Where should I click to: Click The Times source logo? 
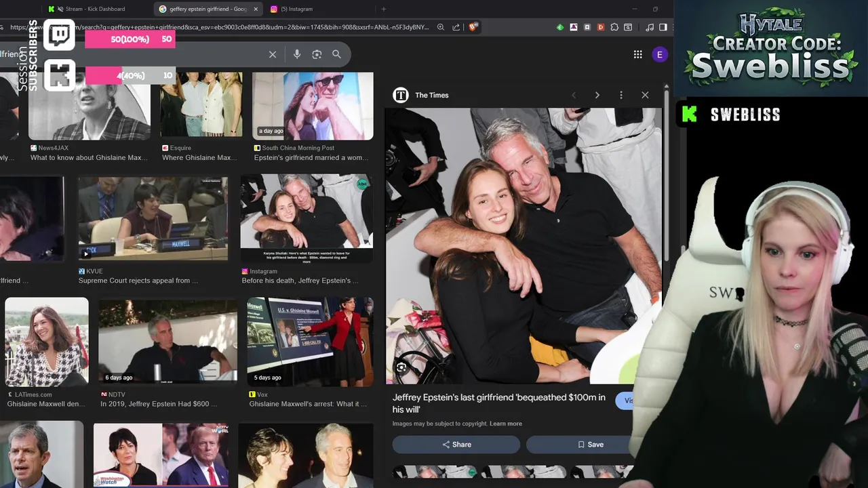coord(401,95)
